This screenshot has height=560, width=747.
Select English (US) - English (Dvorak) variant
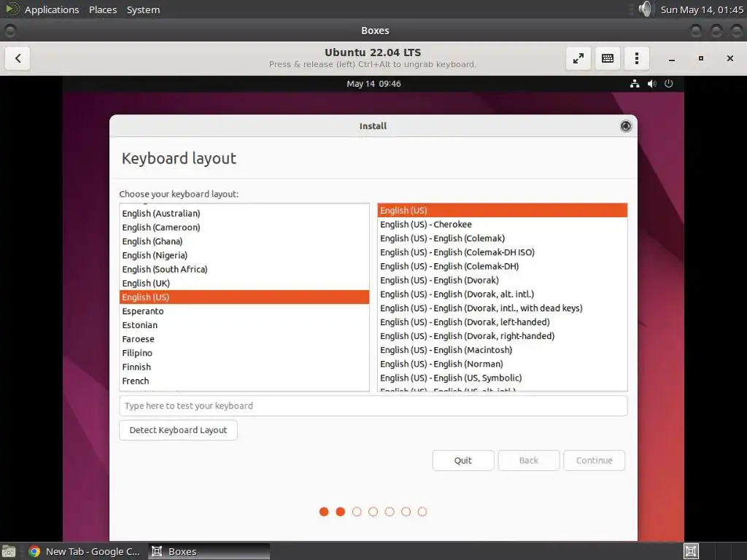502,280
